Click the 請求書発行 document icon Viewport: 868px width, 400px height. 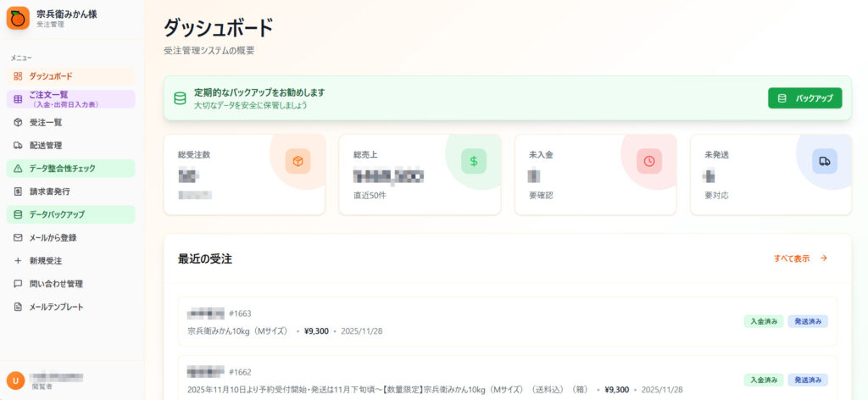point(18,192)
